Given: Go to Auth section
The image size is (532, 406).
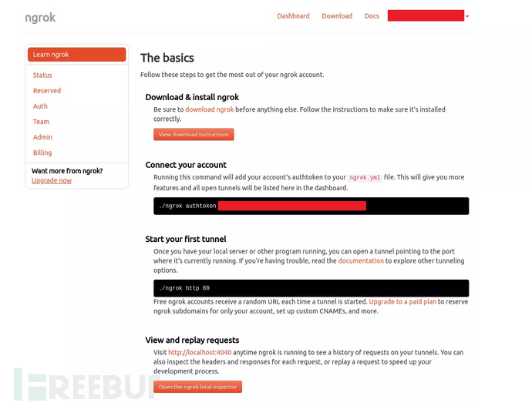Looking at the screenshot, I should tap(40, 106).
